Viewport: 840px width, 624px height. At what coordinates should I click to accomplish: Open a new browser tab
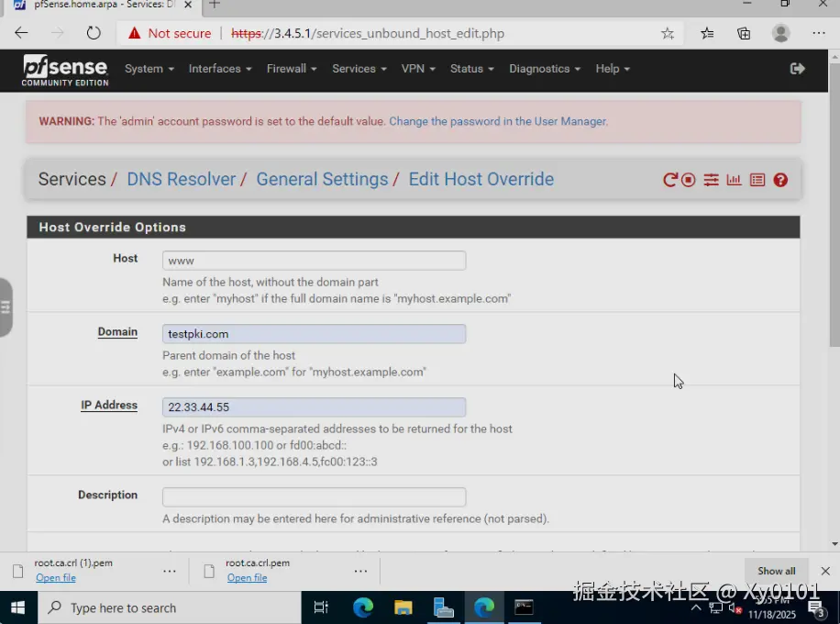pos(215,5)
